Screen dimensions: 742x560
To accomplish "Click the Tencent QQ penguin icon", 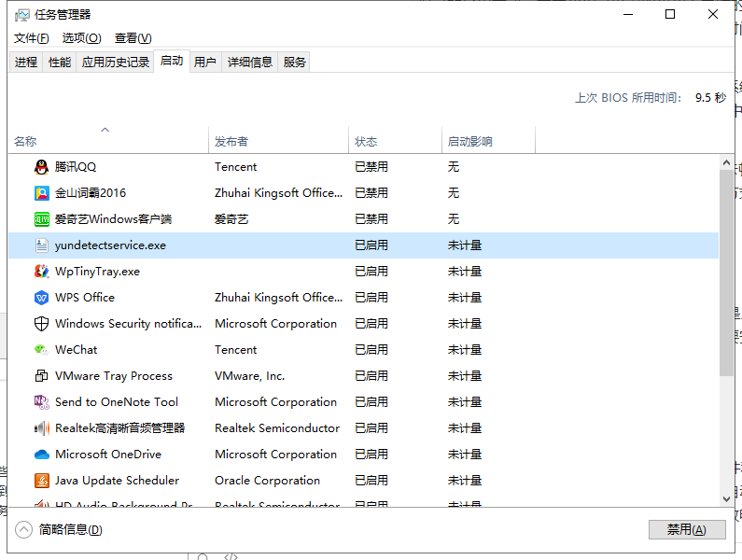I will click(x=42, y=167).
